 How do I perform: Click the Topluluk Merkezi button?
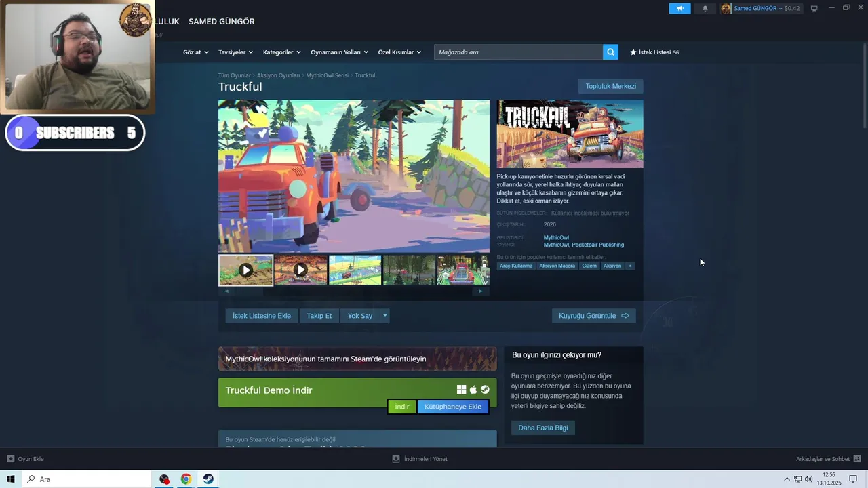pos(610,86)
